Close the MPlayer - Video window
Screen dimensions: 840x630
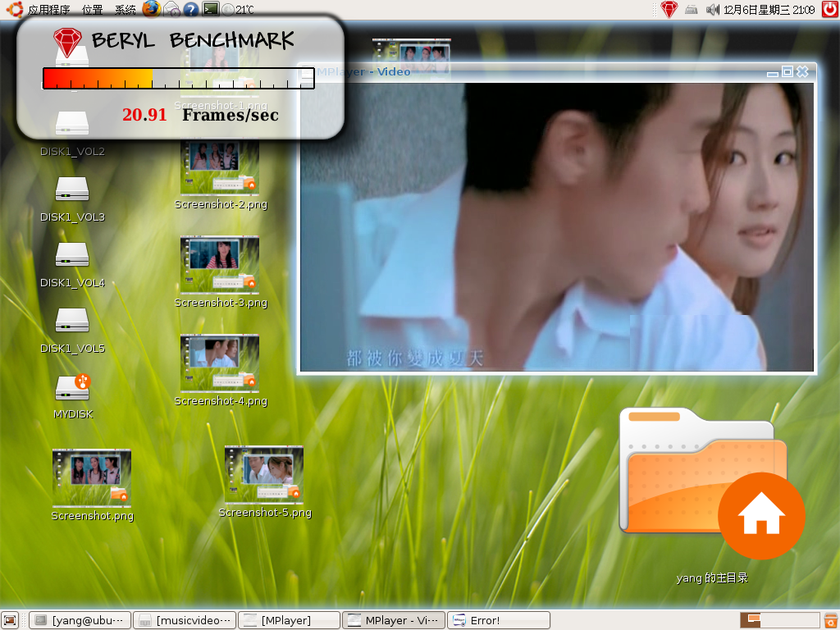point(802,72)
